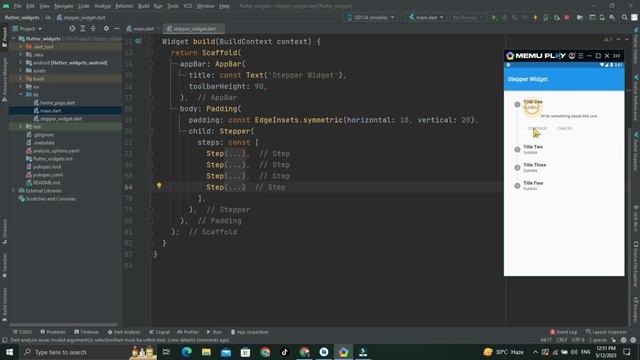
Task: Open the No Devices selector dropdown
Action: 468,18
